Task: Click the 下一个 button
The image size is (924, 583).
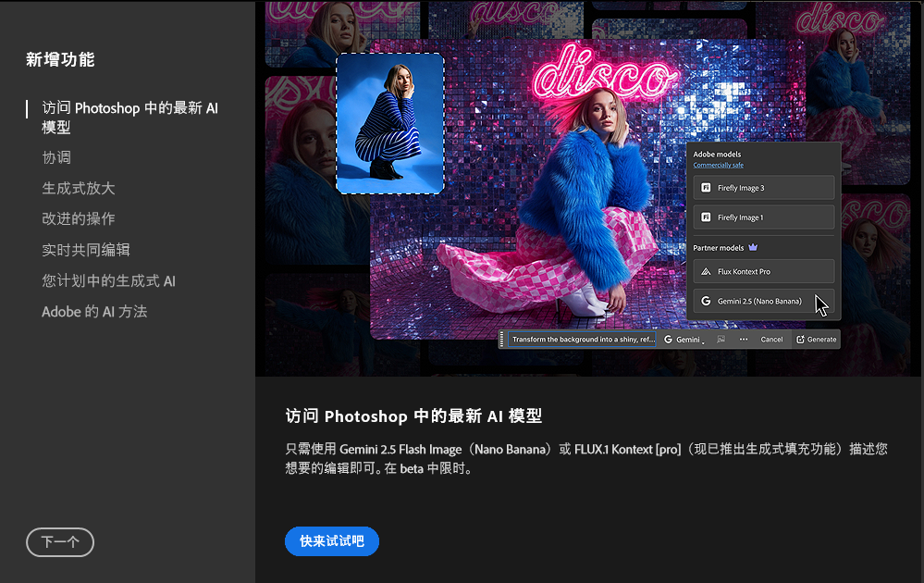Action: 60,541
